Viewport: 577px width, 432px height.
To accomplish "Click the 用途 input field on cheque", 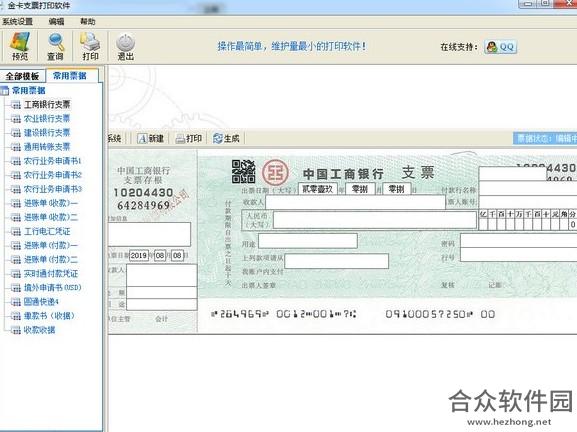I will (x=308, y=241).
